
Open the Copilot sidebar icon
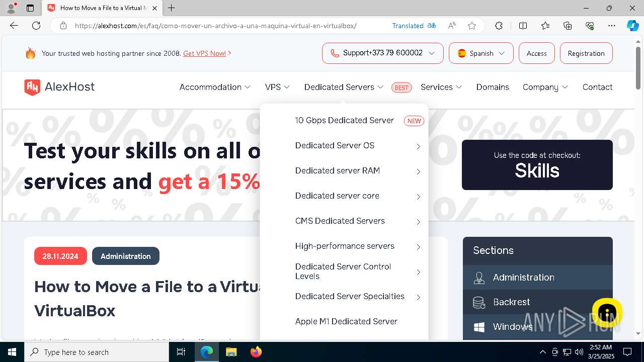pyautogui.click(x=632, y=26)
